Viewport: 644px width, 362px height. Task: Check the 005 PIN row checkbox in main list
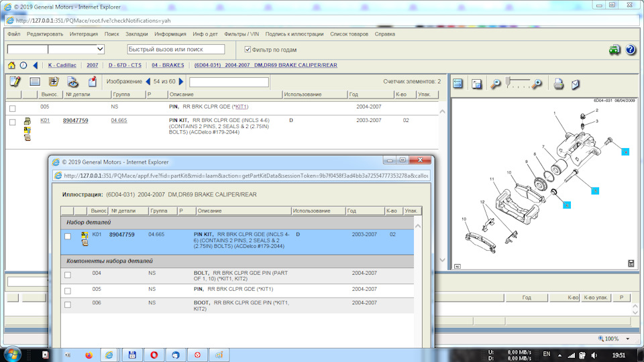[x=12, y=109]
